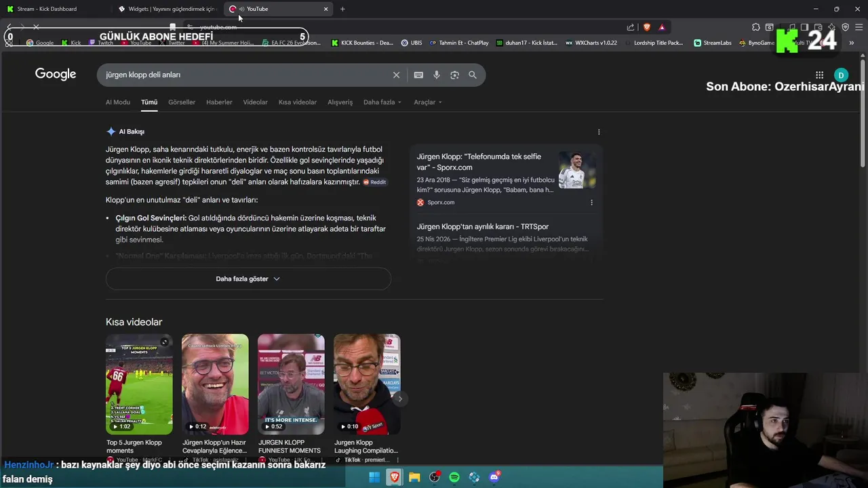Open a new browser tab
868x488 pixels.
pyautogui.click(x=342, y=9)
